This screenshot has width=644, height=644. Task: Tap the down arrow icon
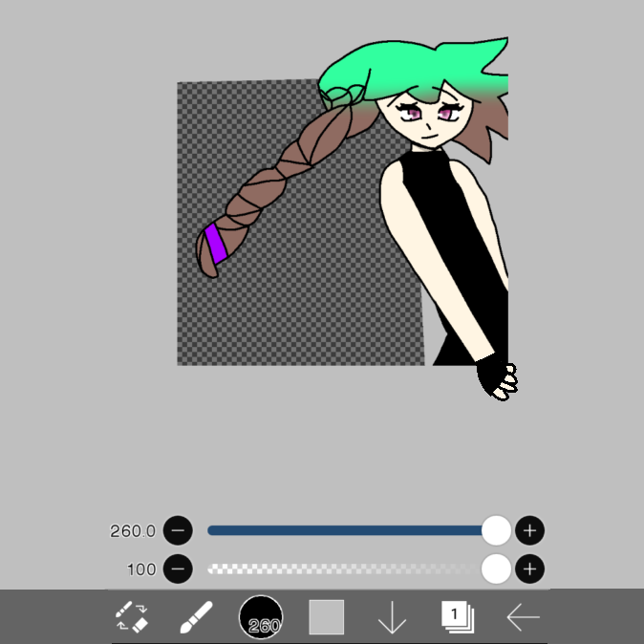pyautogui.click(x=393, y=617)
